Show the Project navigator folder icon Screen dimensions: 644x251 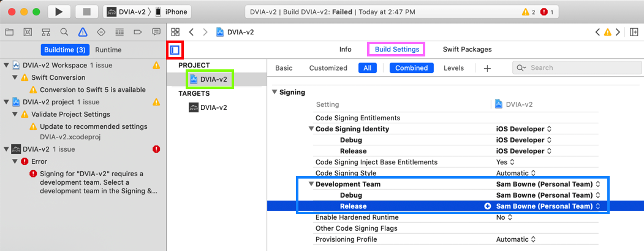pyautogui.click(x=9, y=32)
